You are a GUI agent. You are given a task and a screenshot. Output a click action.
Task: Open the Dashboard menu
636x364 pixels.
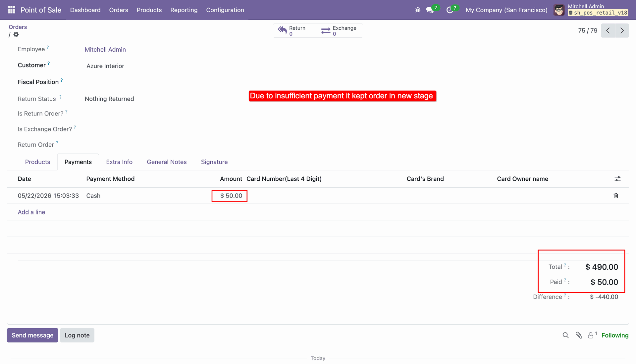[x=85, y=10]
